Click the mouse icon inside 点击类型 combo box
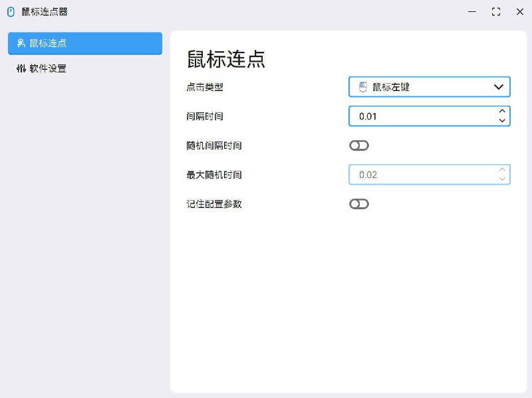532x398 pixels. pos(363,87)
